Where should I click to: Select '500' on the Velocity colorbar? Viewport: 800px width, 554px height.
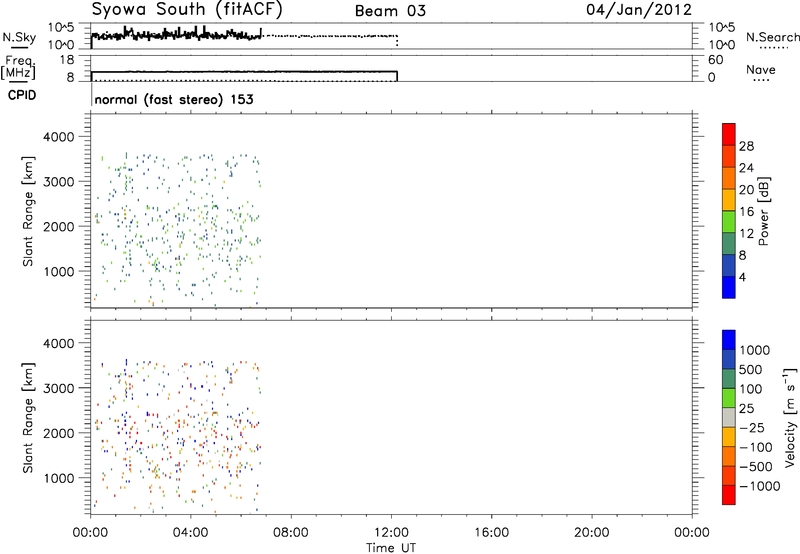click(x=751, y=370)
